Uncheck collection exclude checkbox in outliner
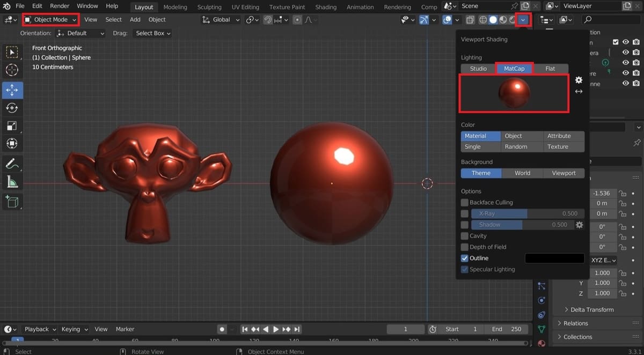This screenshot has width=644, height=355. click(x=616, y=42)
